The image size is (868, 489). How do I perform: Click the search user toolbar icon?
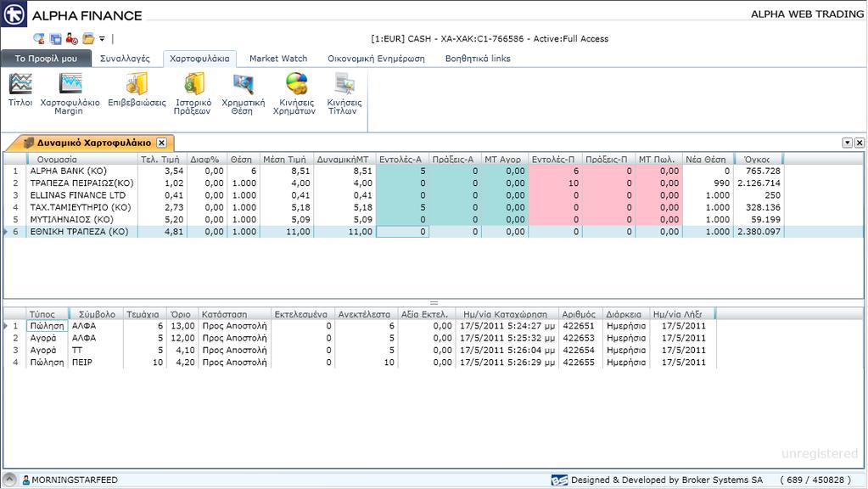tap(39, 39)
